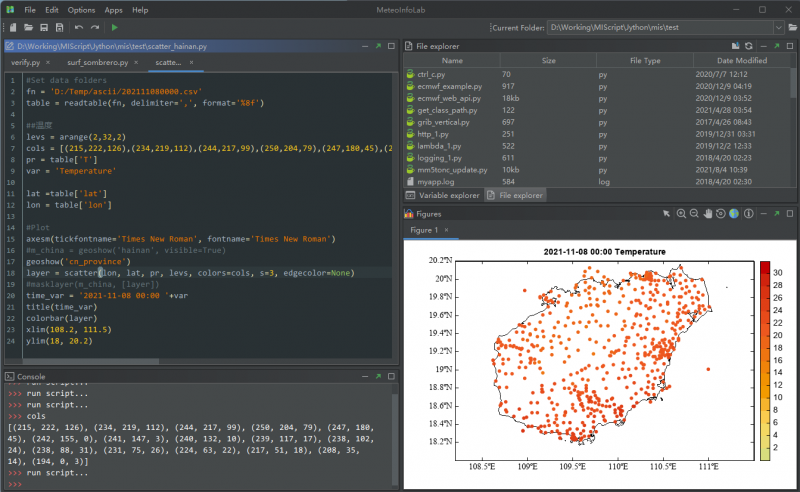
Task: Click the open file folder icon in the toolbar
Action: 28,27
